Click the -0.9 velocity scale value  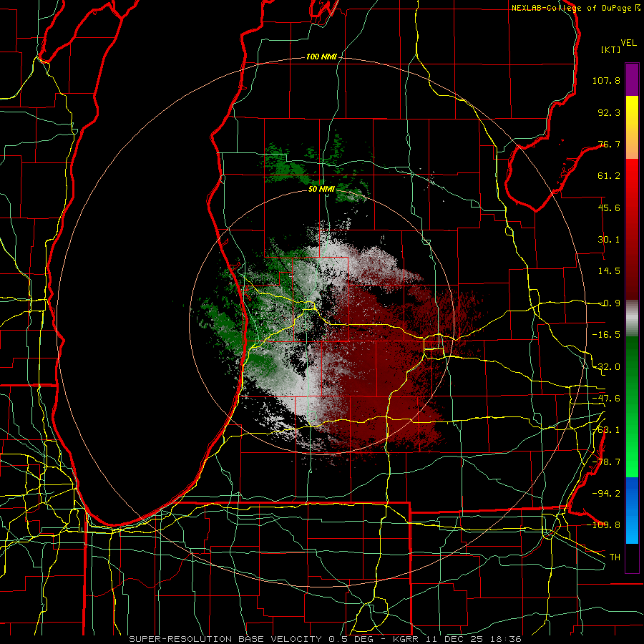pos(609,303)
